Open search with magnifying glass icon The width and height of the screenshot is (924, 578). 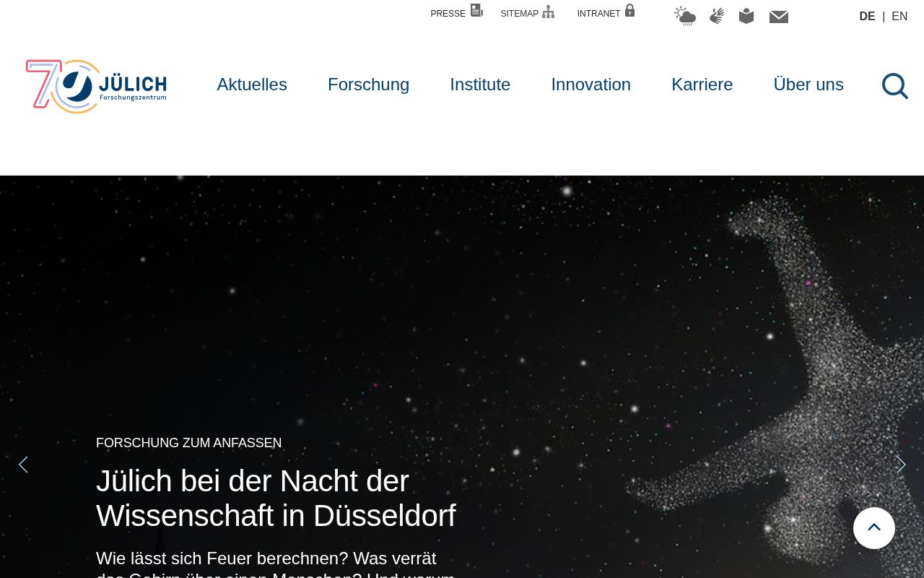[895, 86]
